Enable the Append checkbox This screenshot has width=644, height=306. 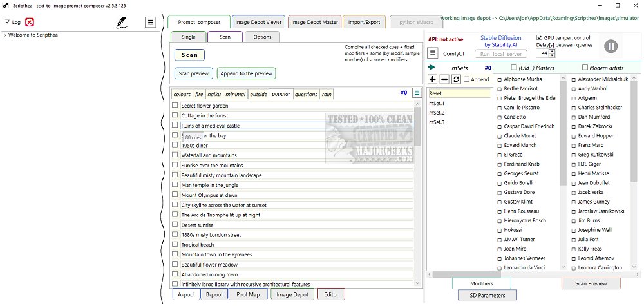[x=466, y=80]
